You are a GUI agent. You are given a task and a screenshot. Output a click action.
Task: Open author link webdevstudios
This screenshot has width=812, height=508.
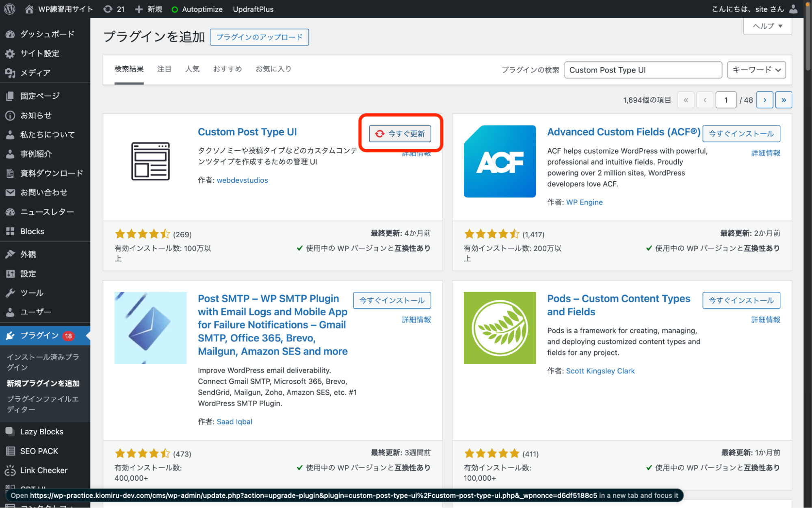click(242, 180)
